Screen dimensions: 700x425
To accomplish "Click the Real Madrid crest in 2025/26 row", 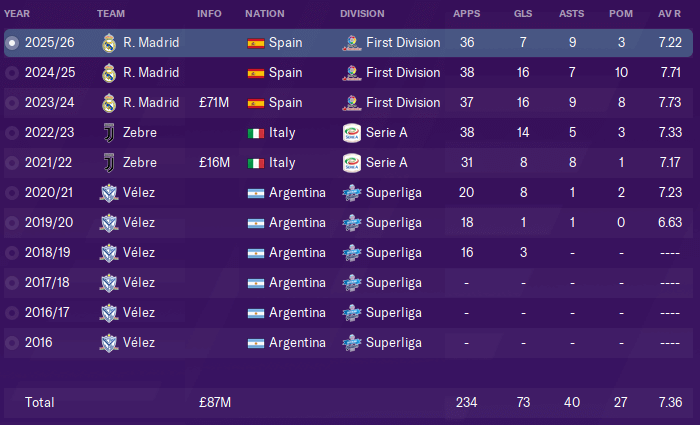I will [x=109, y=43].
